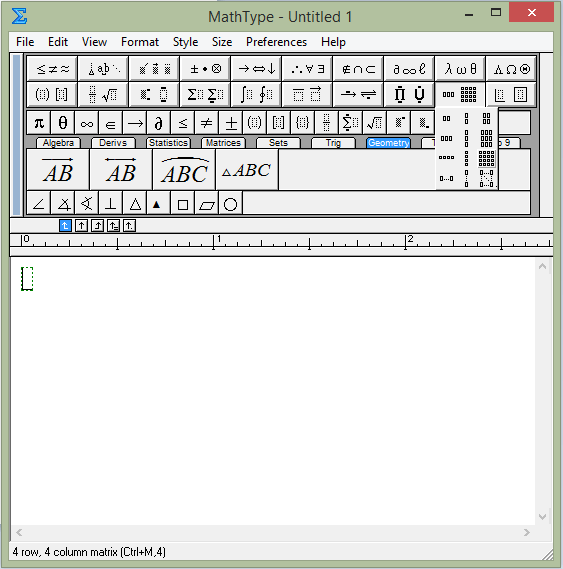Insert the line AB double-arrow expression
The image size is (563, 569).
(x=121, y=169)
